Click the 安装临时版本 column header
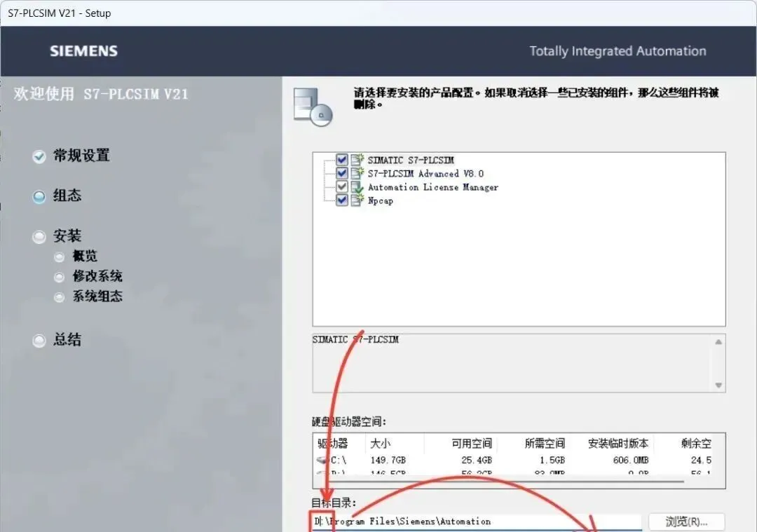 618,443
